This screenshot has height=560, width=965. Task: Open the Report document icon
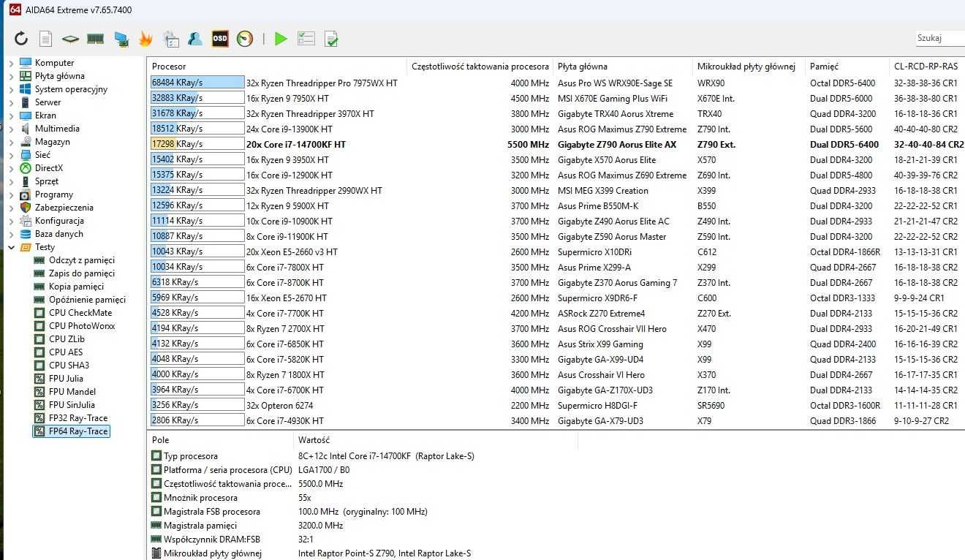pyautogui.click(x=45, y=39)
